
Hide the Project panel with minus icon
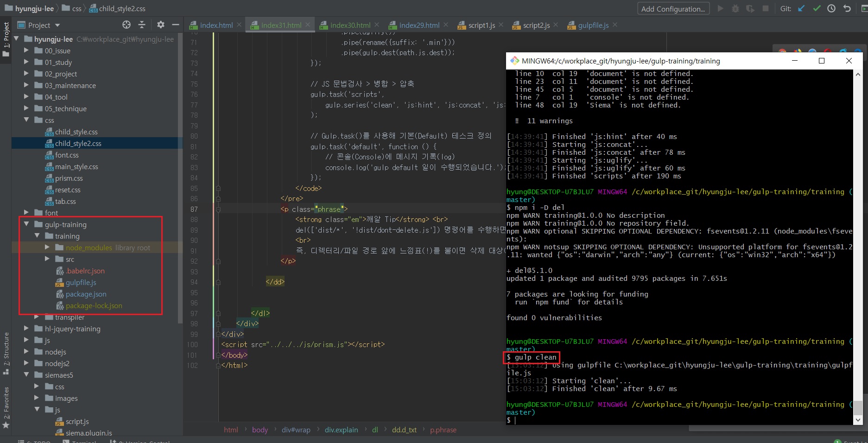pos(175,25)
